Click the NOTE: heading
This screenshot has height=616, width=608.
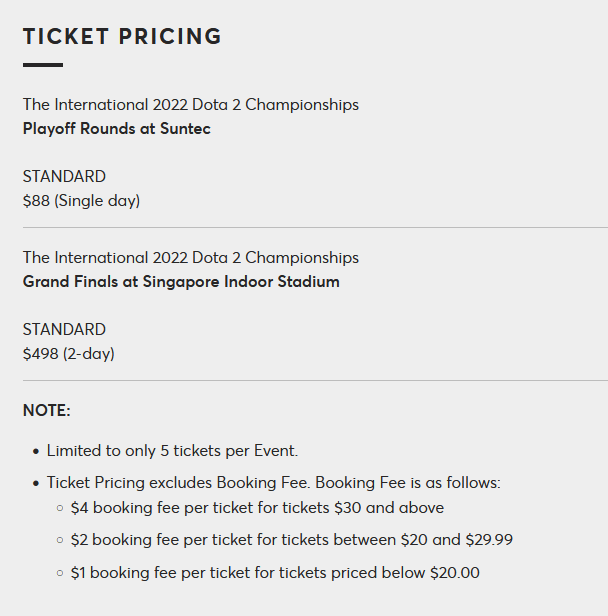[47, 411]
